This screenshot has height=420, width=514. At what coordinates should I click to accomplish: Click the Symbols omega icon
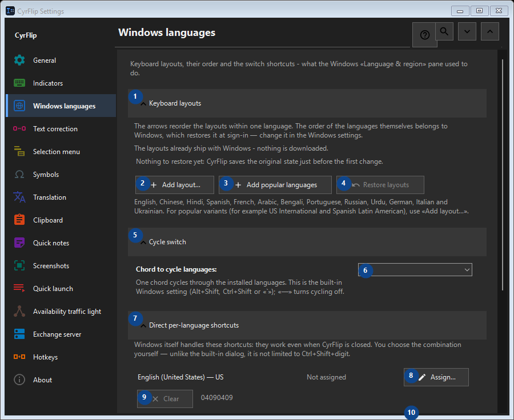click(19, 174)
